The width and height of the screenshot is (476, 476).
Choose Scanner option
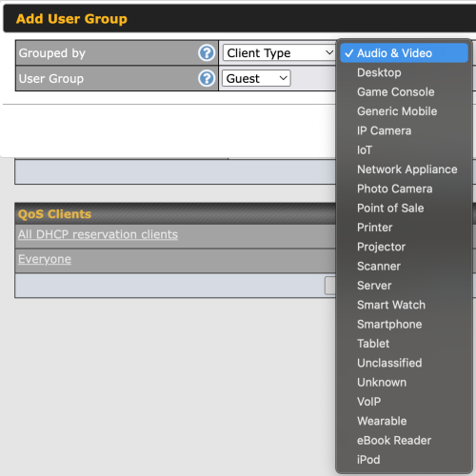404,267
